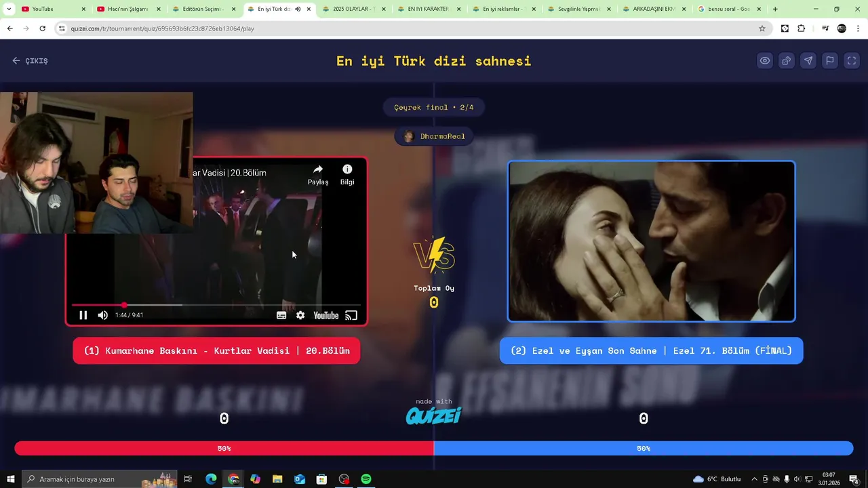Image resolution: width=868 pixels, height=488 pixels.
Task: Open Outlook from taskbar
Action: (300, 479)
